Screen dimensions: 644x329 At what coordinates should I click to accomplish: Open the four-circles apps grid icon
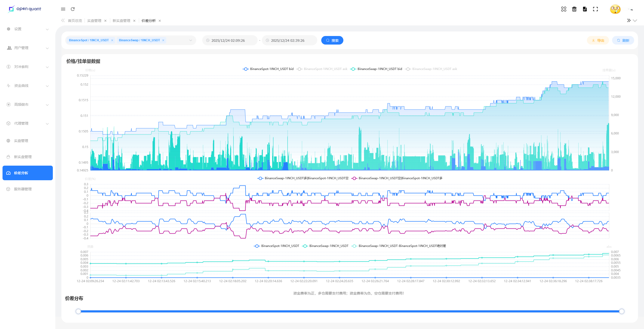point(563,9)
